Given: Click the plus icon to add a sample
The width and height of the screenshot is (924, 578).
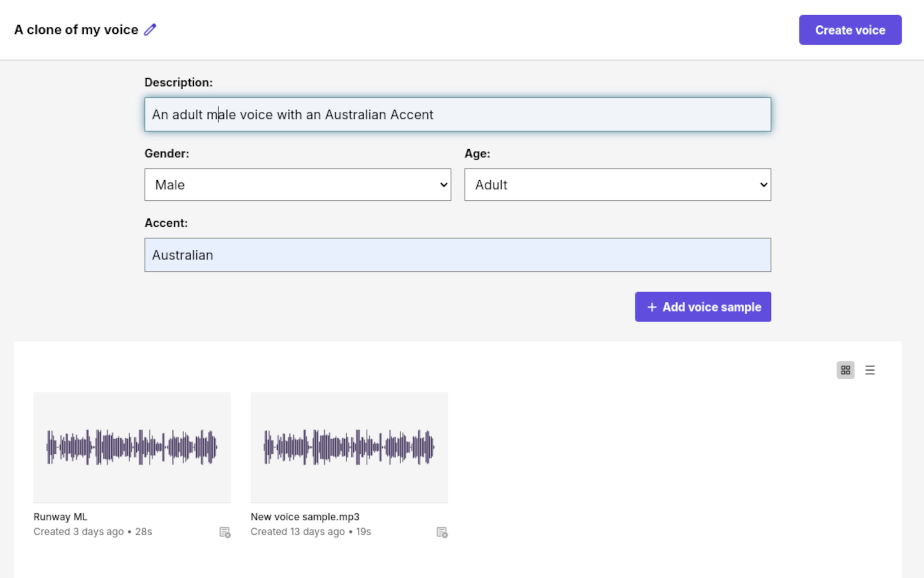Looking at the screenshot, I should click(651, 307).
